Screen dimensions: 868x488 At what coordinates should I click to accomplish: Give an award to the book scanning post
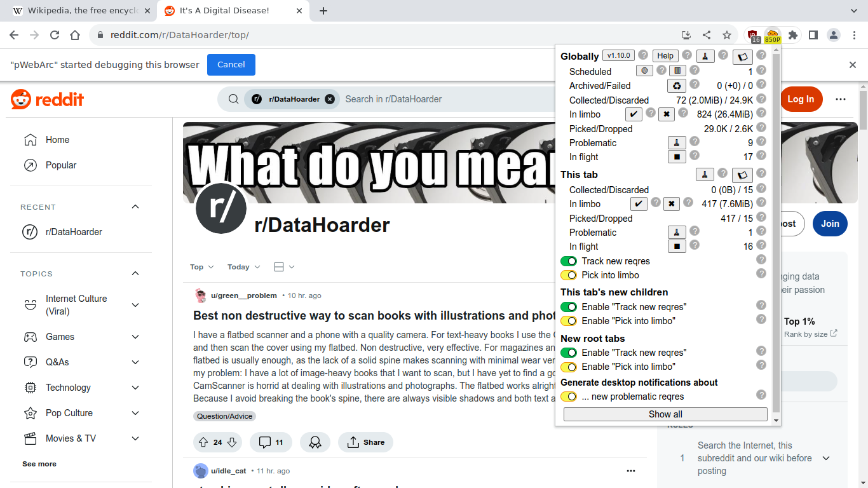tap(315, 442)
